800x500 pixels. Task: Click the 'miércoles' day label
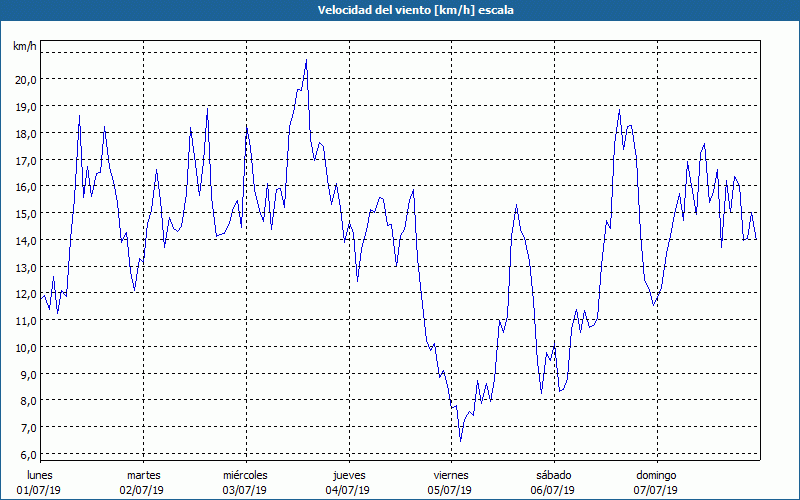coord(245,475)
